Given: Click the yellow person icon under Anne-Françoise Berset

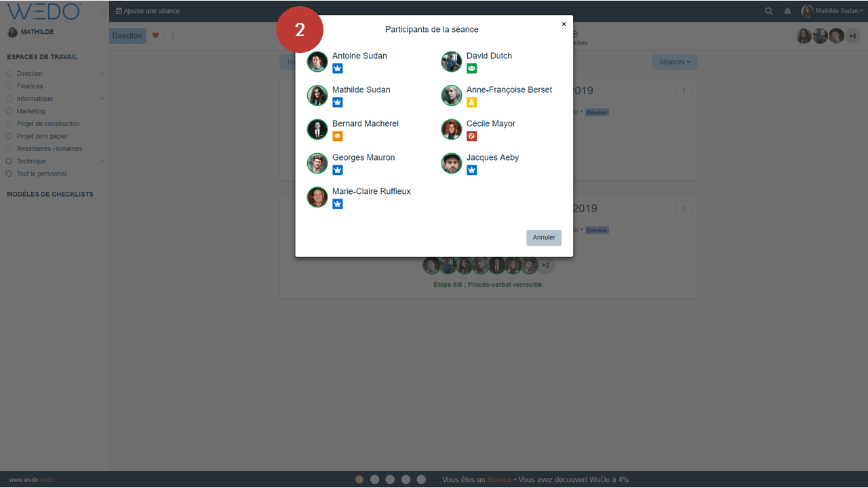Looking at the screenshot, I should 472,102.
